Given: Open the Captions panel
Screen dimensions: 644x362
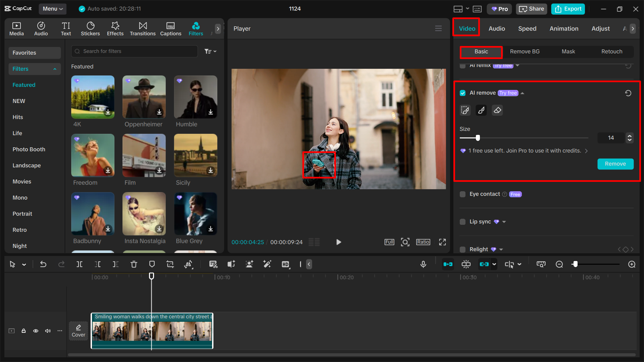Looking at the screenshot, I should [171, 28].
